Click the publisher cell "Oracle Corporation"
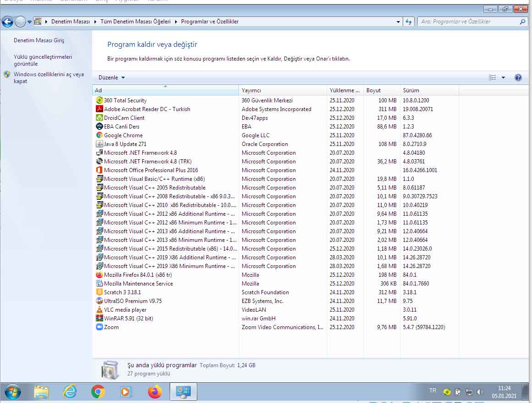The width and height of the screenshot is (532, 403). (265, 144)
